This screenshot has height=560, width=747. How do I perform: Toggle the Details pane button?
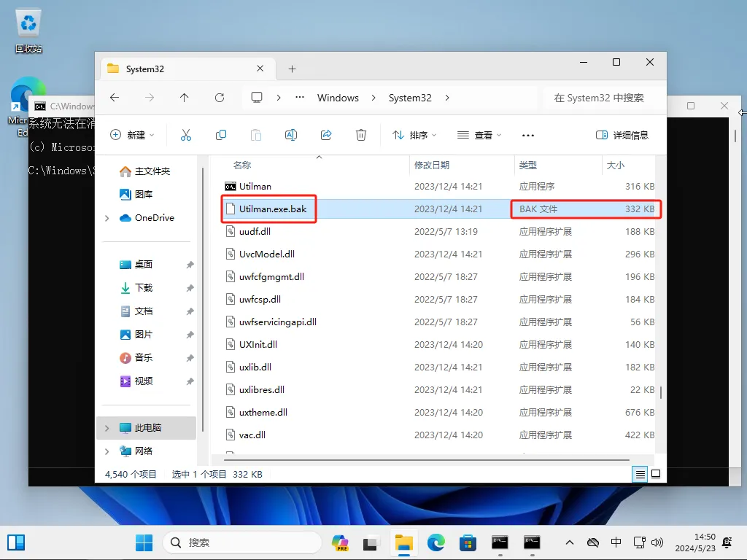(x=622, y=135)
